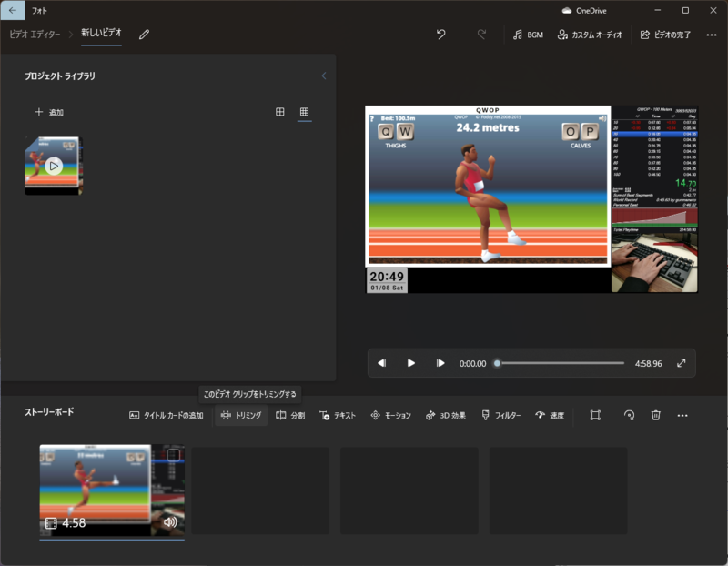
Task: Select the QWOP clip in project library
Action: pyautogui.click(x=54, y=166)
